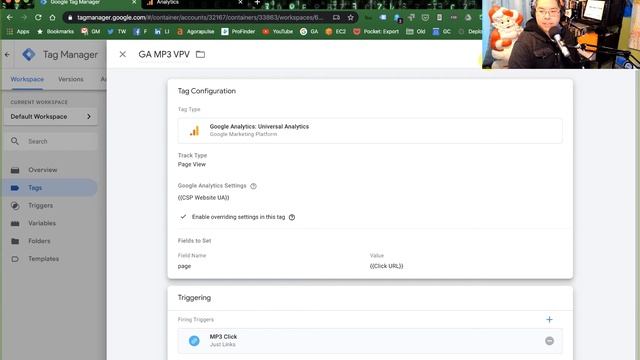This screenshot has width=640, height=360.
Task: Close the Google Tag Manager browser tab
Action: (134, 2)
